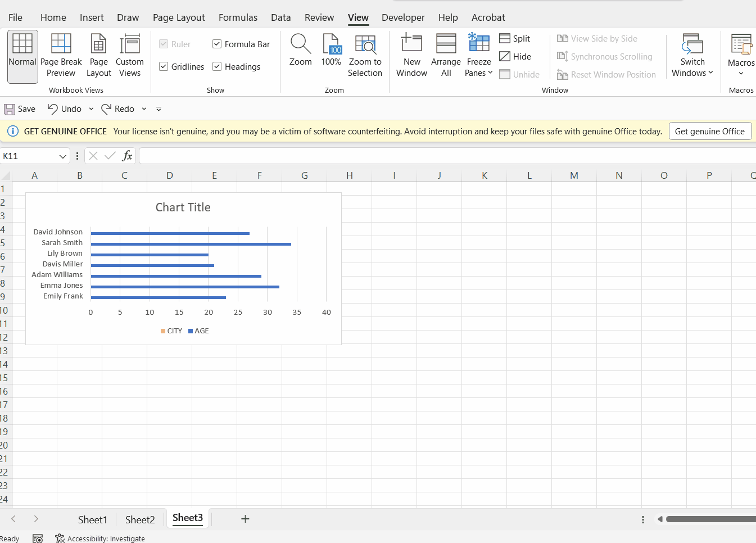Viewport: 756px width, 543px height.
Task: Open Custom Views
Action: (x=130, y=43)
